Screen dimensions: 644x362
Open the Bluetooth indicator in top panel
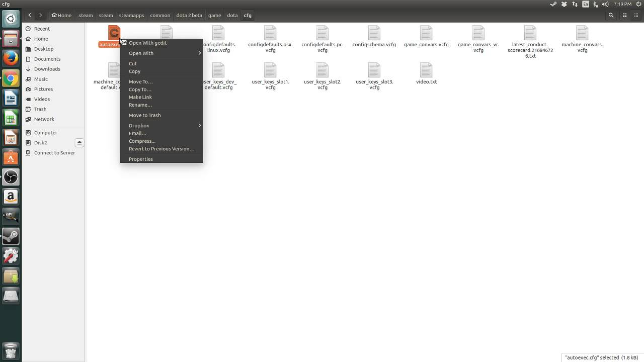pos(596,4)
